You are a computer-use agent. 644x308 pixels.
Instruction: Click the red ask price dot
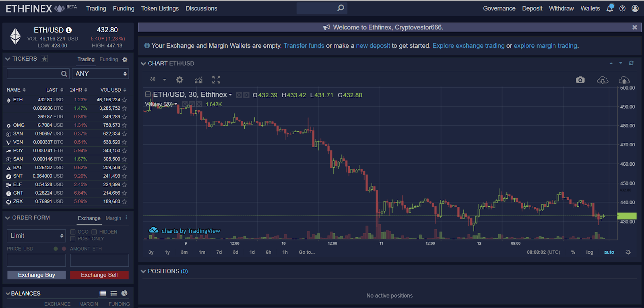64,249
